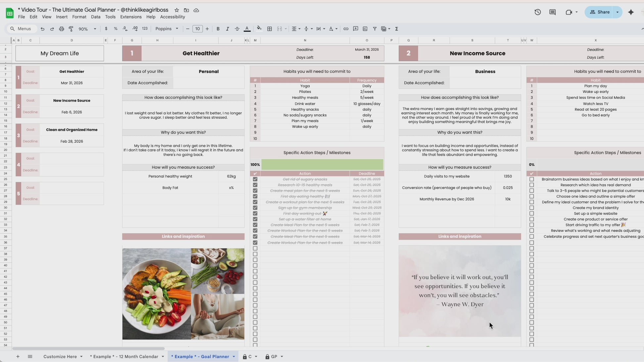Click the insert chart icon
The image size is (644, 362).
tap(365, 29)
